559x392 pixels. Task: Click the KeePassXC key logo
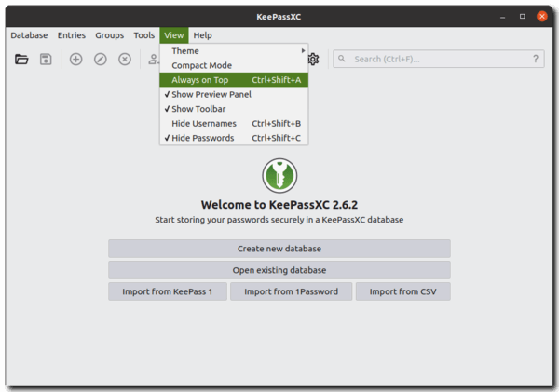pos(279,176)
